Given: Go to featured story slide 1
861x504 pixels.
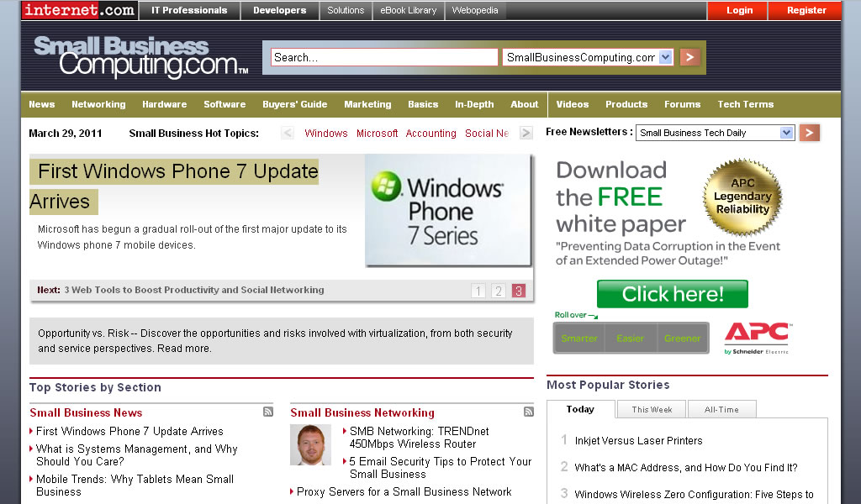Looking at the screenshot, I should (x=478, y=291).
